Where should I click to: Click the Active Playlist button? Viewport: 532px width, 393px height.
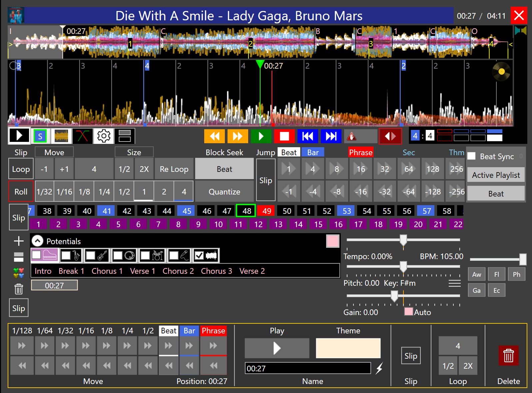tap(496, 175)
